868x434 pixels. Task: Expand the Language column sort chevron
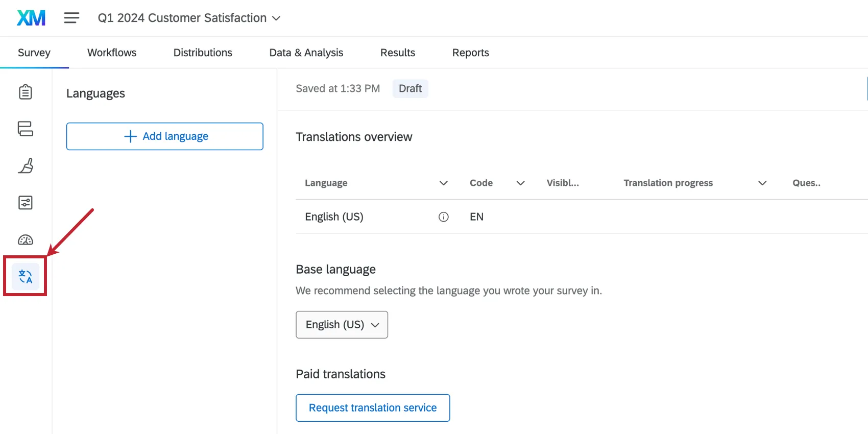tap(444, 183)
